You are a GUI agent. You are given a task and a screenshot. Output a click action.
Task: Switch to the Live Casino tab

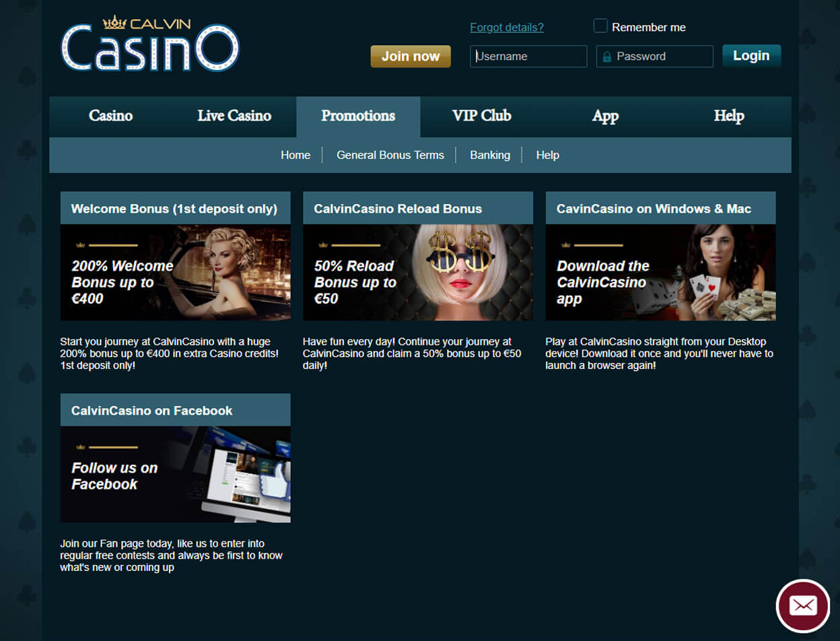click(x=234, y=116)
